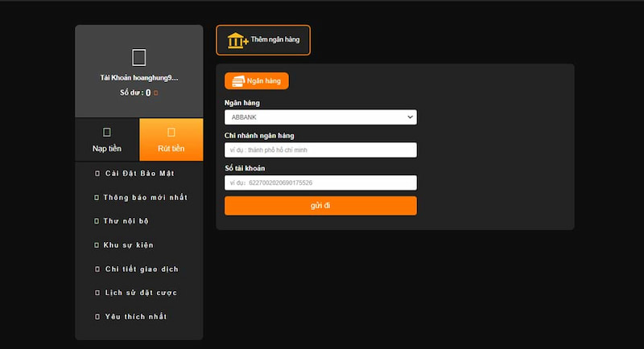Click into the Số tài khoản field
644x349 pixels.
pyautogui.click(x=320, y=183)
